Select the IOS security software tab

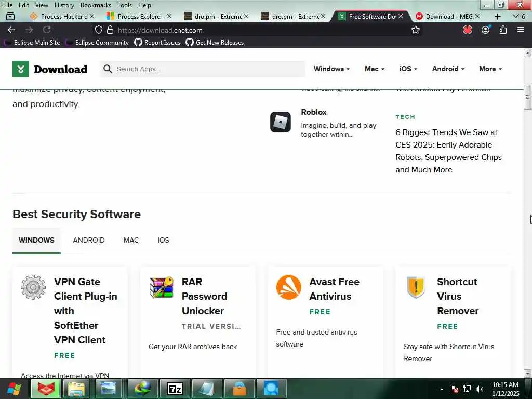[163, 240]
